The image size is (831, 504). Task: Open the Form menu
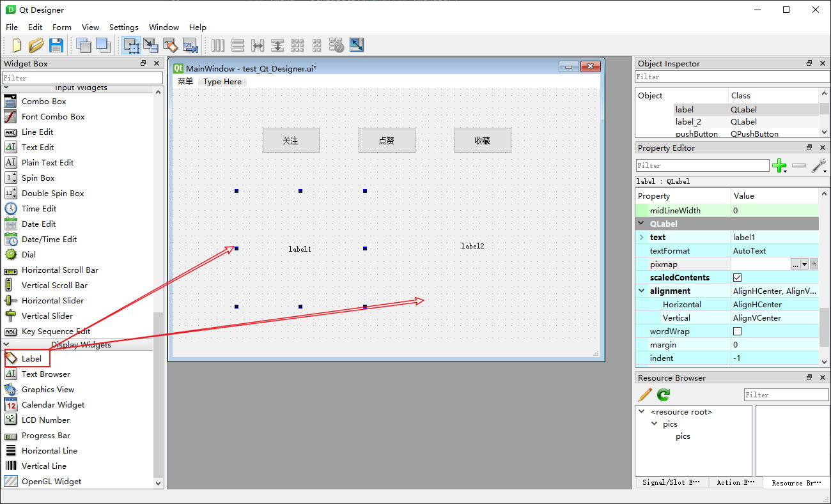(62, 27)
